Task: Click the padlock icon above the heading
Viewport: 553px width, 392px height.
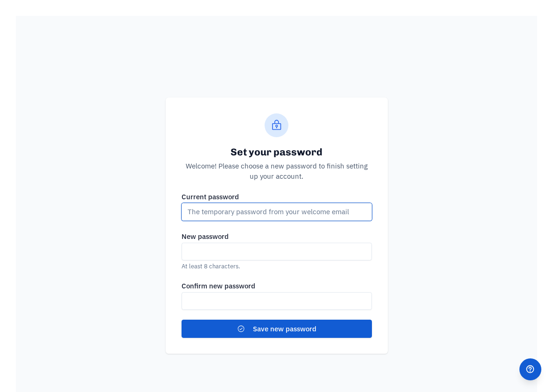Action: (x=276, y=125)
